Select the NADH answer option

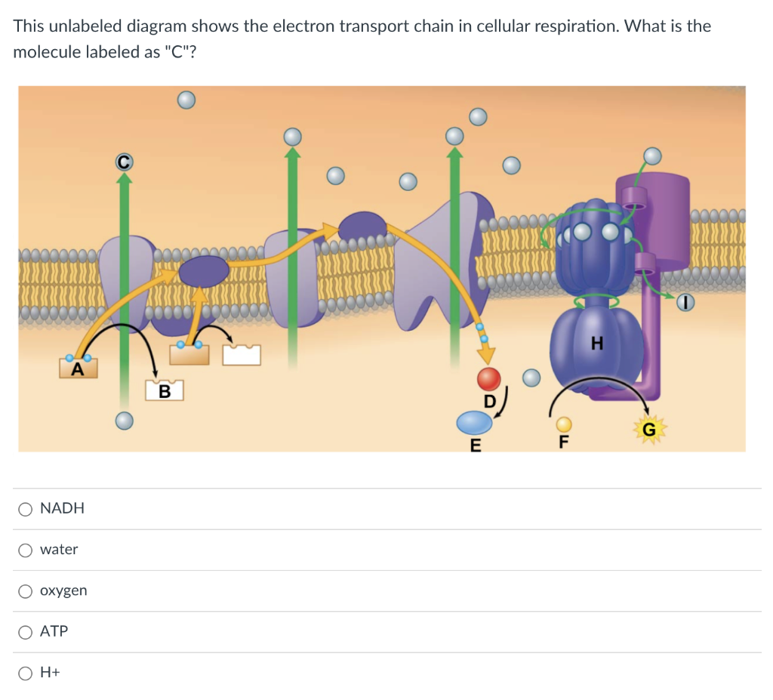[x=25, y=509]
